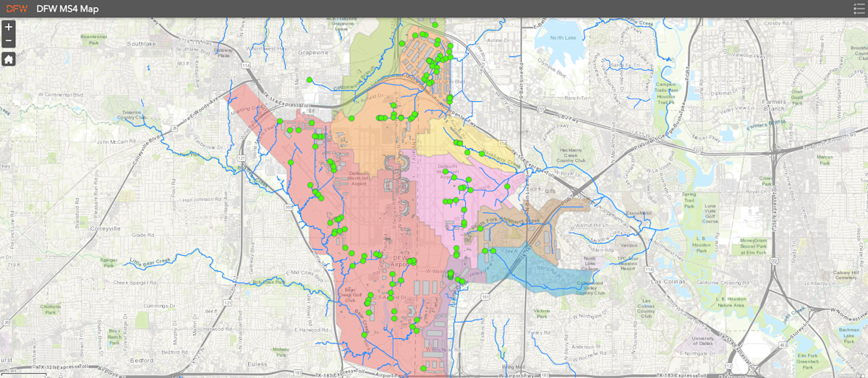The width and height of the screenshot is (868, 378).
Task: Reset map to default home extent
Action: pos(8,59)
